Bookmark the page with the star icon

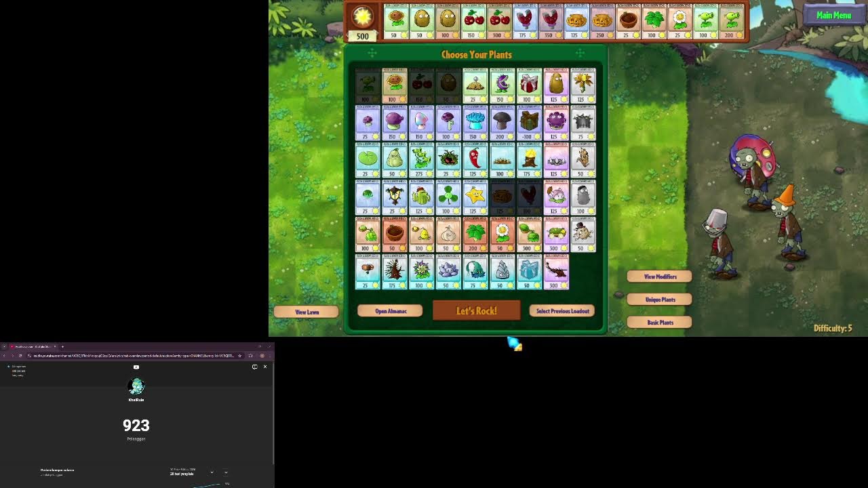click(239, 356)
